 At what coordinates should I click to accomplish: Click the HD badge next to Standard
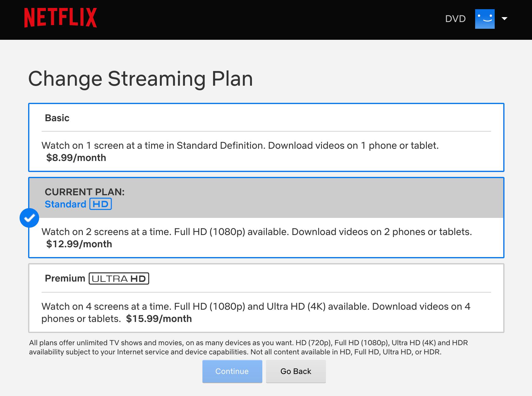point(101,204)
